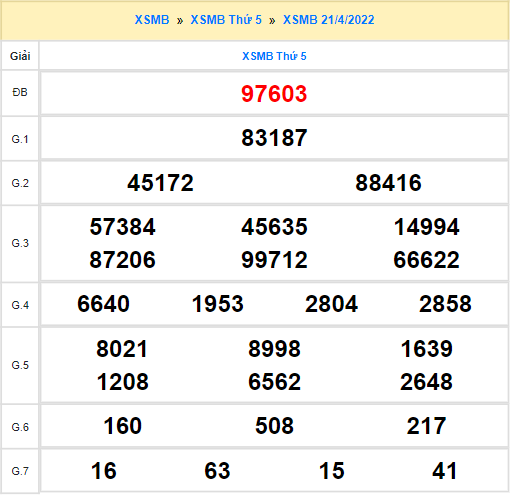511x495 pixels.
Task: Select fifth prize number 2648
Action: [x=426, y=382]
